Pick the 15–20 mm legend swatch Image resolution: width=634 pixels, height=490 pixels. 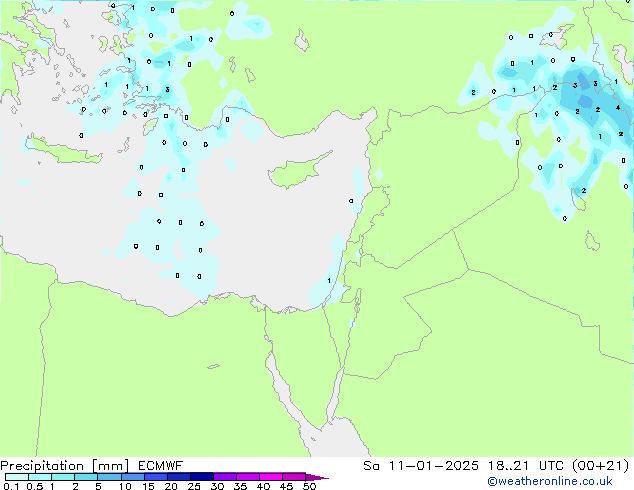click(156, 477)
